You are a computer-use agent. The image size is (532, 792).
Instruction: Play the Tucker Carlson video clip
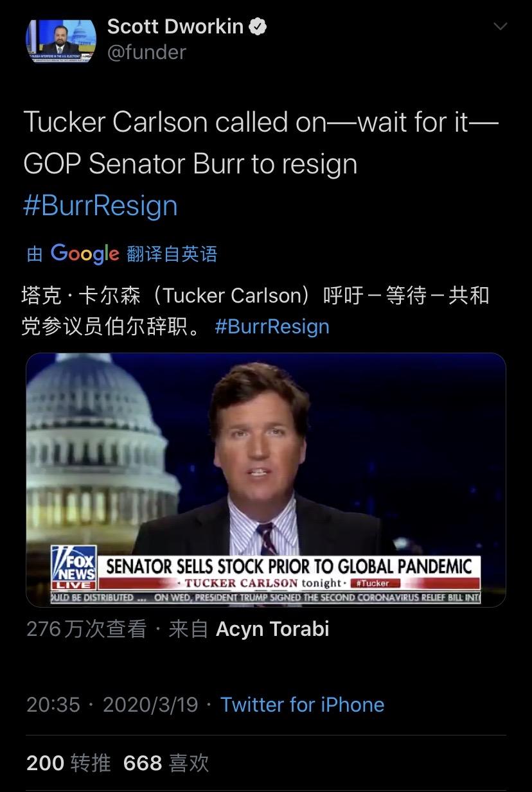266,480
